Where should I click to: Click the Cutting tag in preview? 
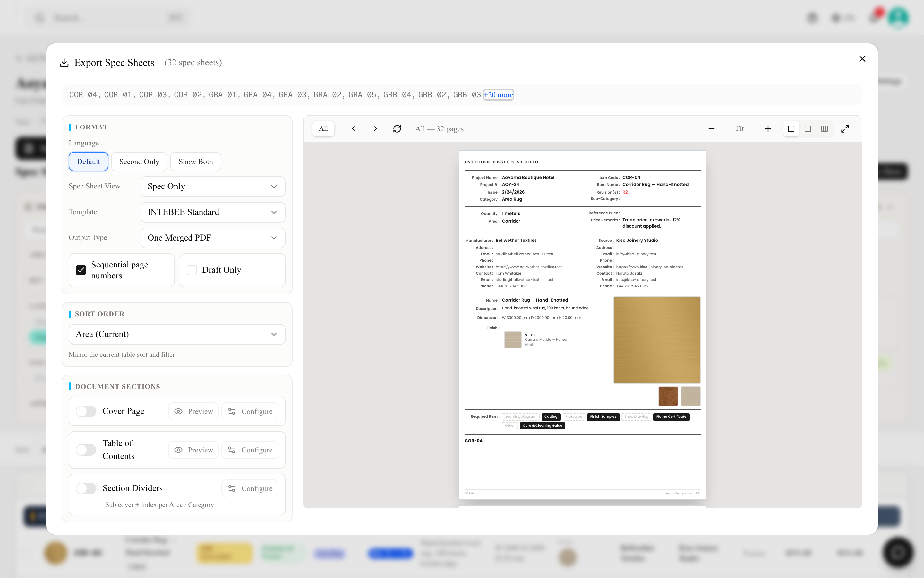[551, 417]
